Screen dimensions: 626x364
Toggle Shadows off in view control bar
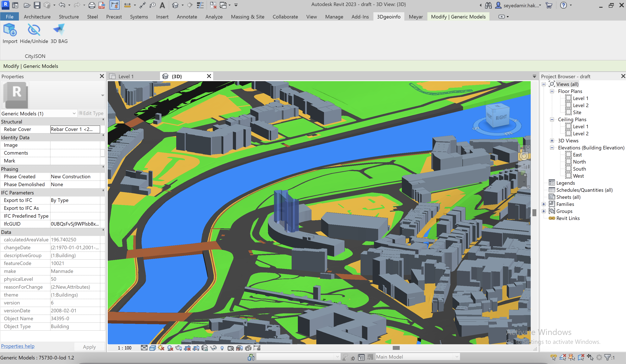(170, 348)
